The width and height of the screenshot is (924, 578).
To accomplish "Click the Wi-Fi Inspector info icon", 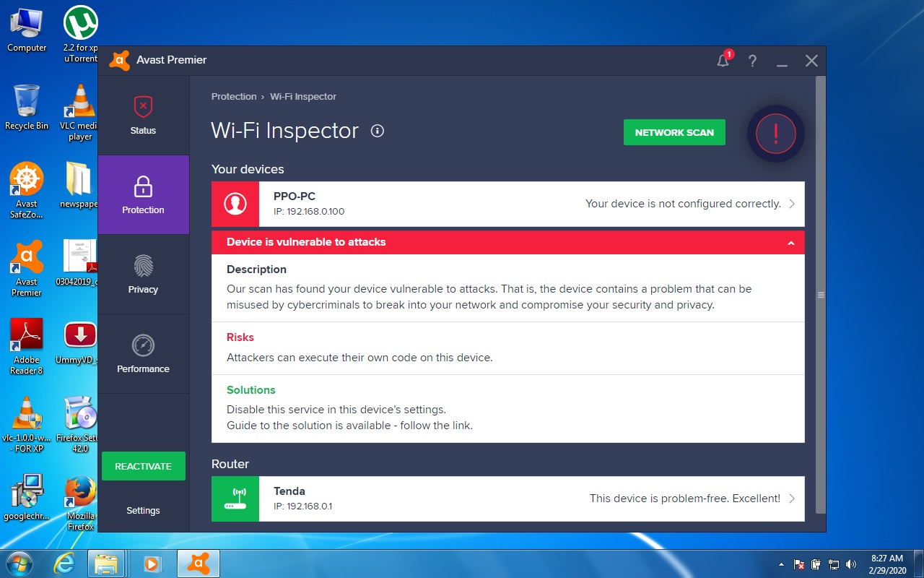I will (377, 131).
